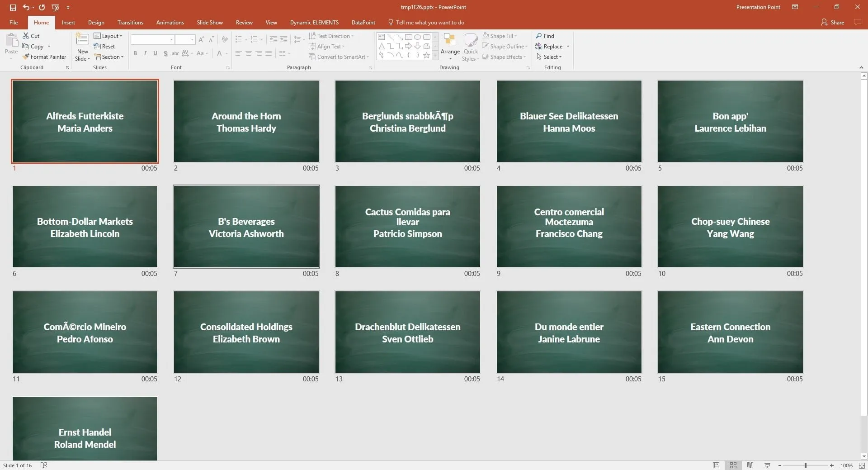Start Slide Show from status bar icon
868x470 pixels.
767,465
